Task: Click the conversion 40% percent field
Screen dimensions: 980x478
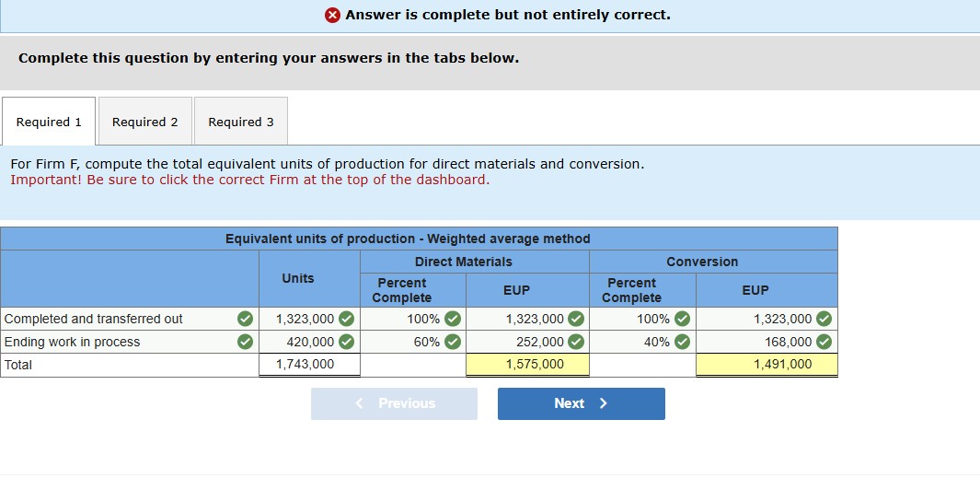Action: pyautogui.click(x=642, y=343)
